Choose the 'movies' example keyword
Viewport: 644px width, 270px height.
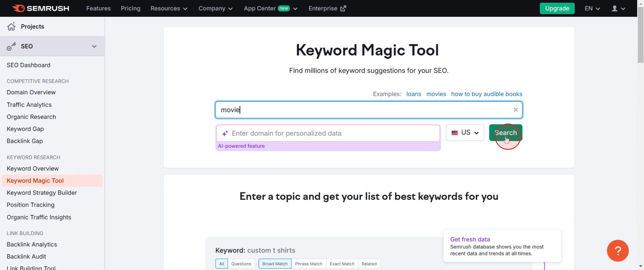[436, 94]
